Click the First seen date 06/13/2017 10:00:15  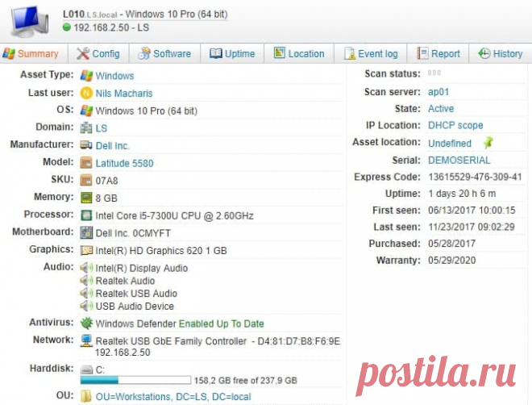pyautogui.click(x=472, y=210)
